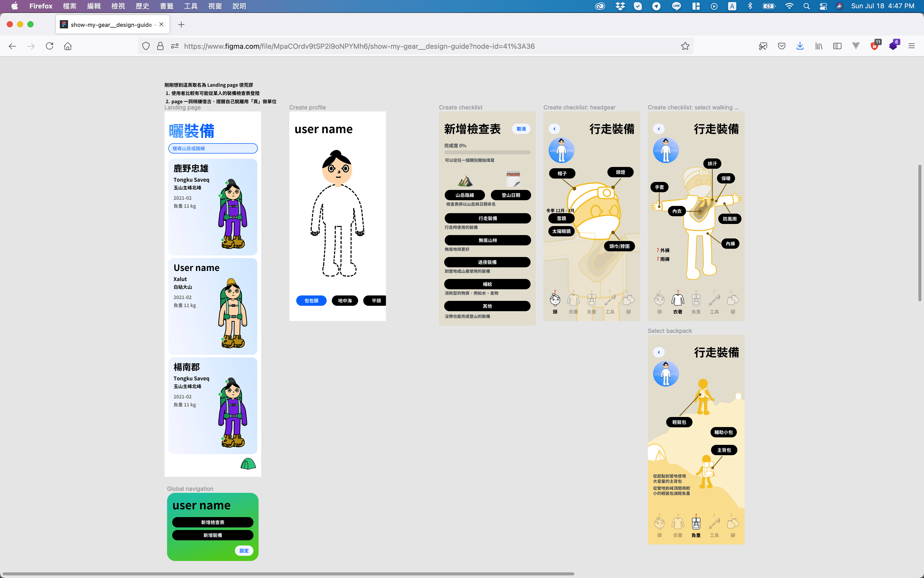Click the site padlock icon
Viewport: 924px width, 578px height.
[x=160, y=46]
